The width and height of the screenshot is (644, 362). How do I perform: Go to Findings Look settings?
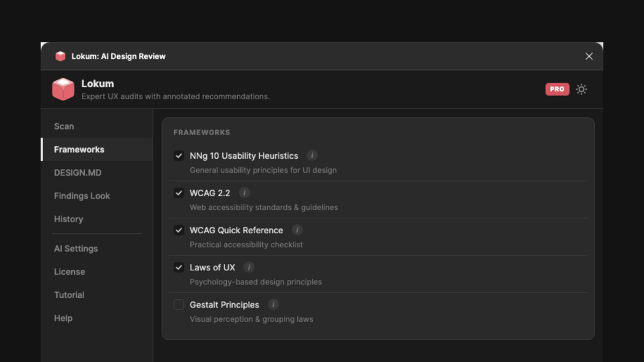click(82, 195)
